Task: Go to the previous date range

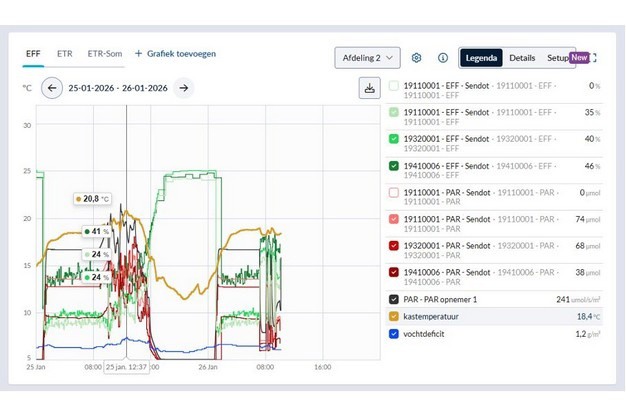Action: click(x=52, y=88)
